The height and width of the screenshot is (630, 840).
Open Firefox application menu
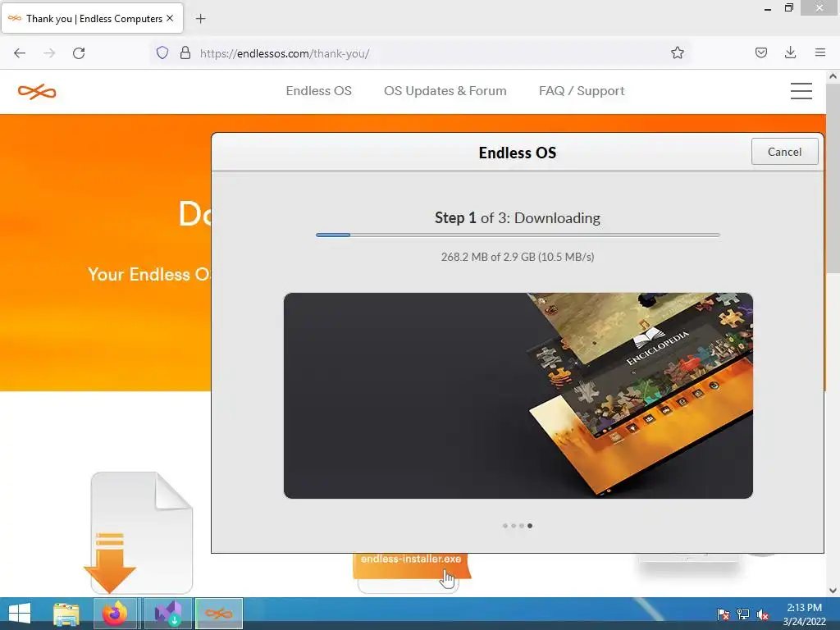point(820,52)
